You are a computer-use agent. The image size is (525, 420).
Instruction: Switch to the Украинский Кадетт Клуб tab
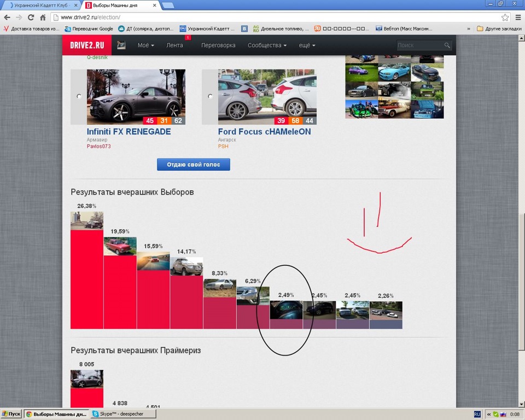pyautogui.click(x=41, y=5)
